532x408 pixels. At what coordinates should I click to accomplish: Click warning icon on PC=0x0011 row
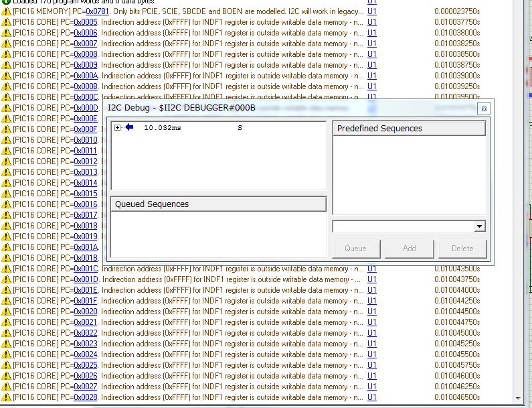pyautogui.click(x=6, y=151)
